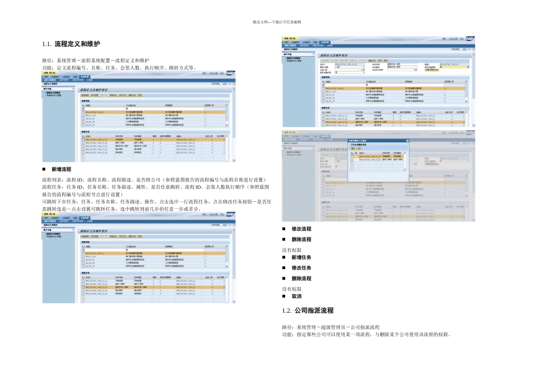This screenshot has width=554, height=392.
Task: Click the header text 精品文档---下载后可任意编辑
Action: click(277, 22)
